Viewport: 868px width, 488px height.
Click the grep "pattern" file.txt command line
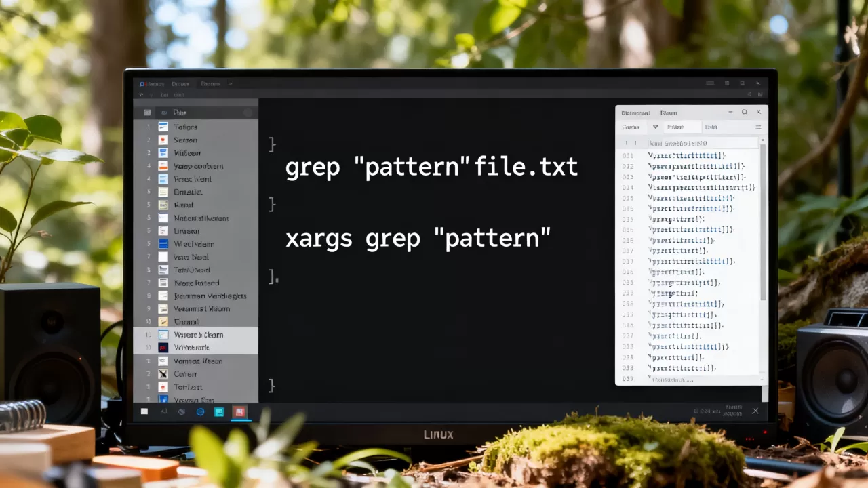tap(432, 166)
